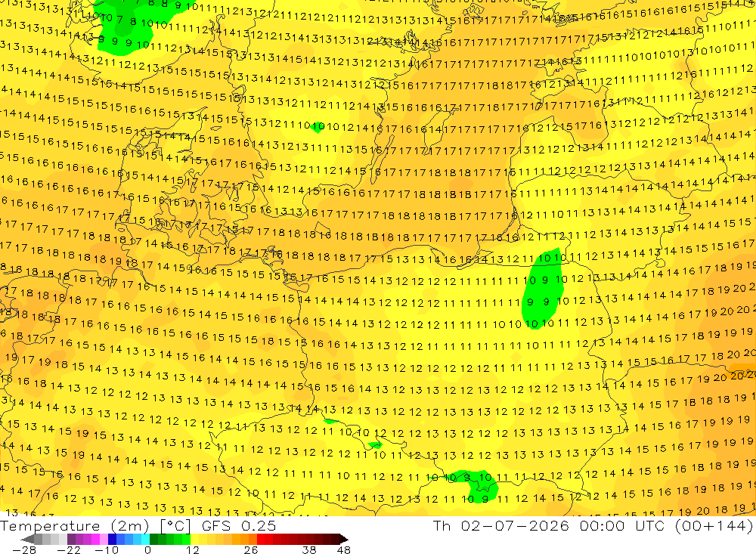Pick the bright yellow legend swatch above 12
The width and height of the screenshot is (756, 554).
coord(194,539)
